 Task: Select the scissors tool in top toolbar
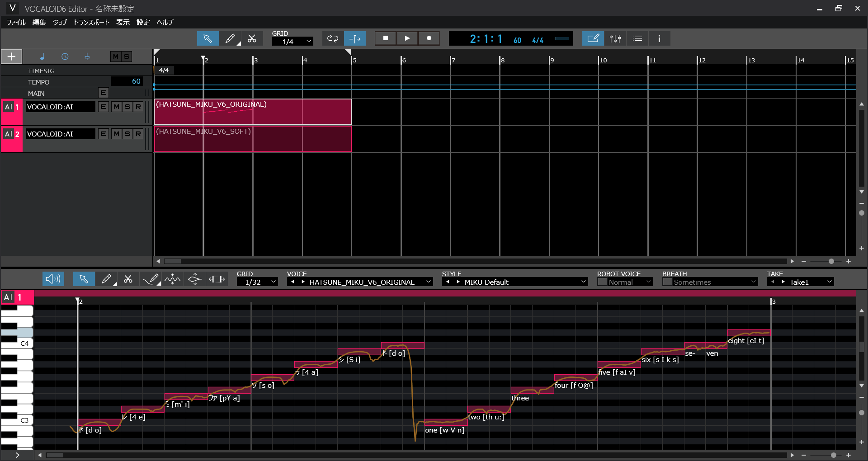[252, 38]
